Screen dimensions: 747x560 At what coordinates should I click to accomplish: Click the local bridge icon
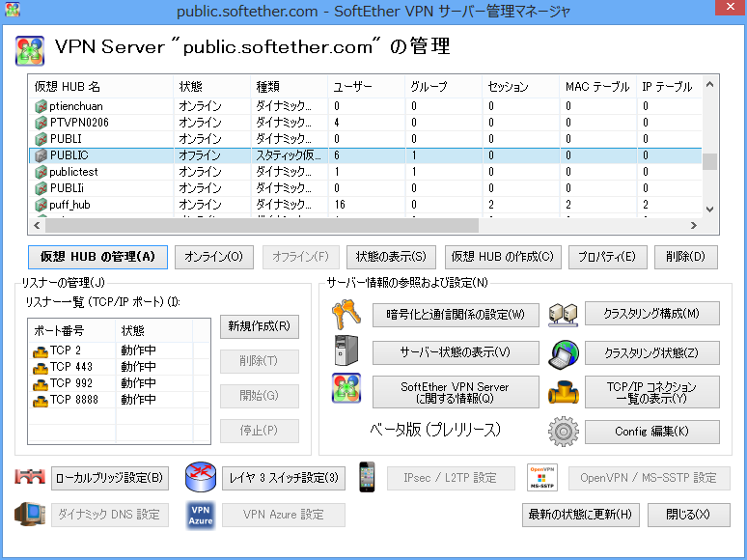30,477
